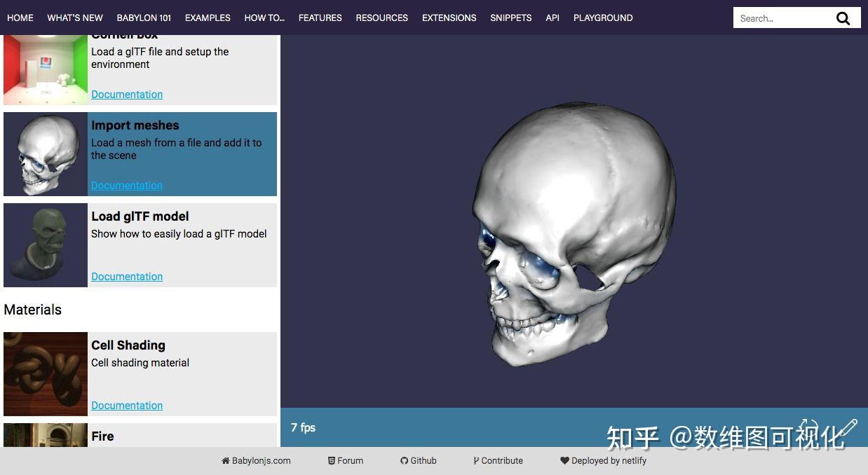Open Documentation under Import meshes

(x=126, y=185)
